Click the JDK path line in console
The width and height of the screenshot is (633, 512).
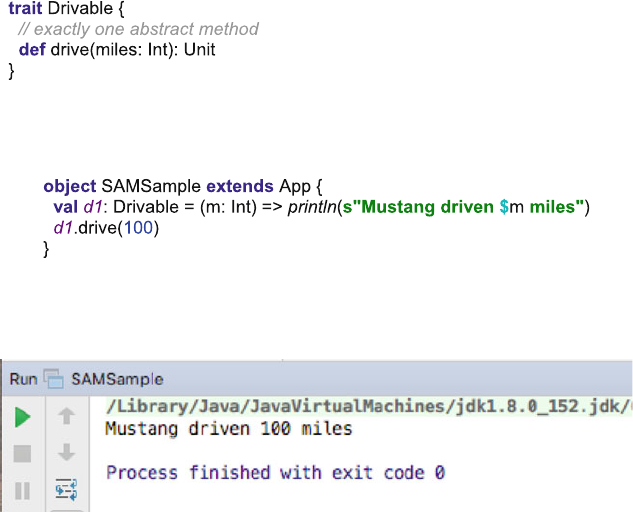(367, 406)
